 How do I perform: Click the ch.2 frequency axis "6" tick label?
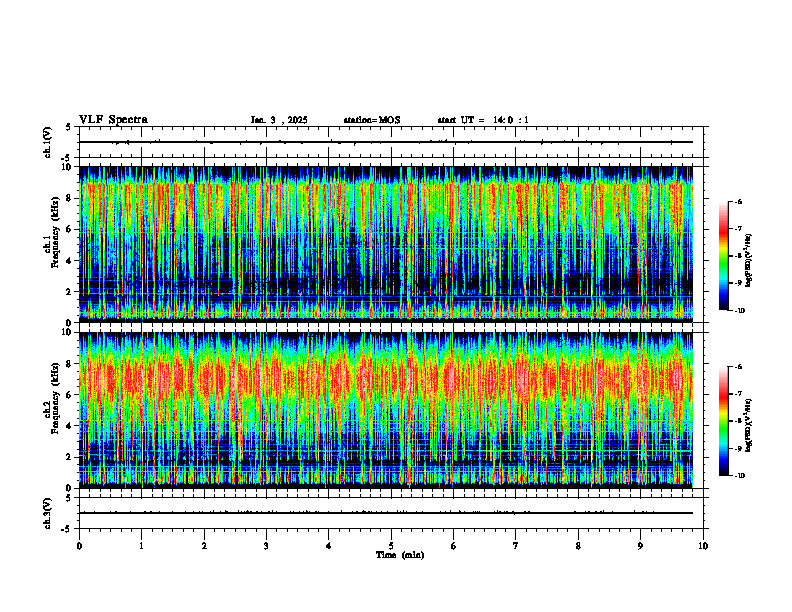point(69,394)
